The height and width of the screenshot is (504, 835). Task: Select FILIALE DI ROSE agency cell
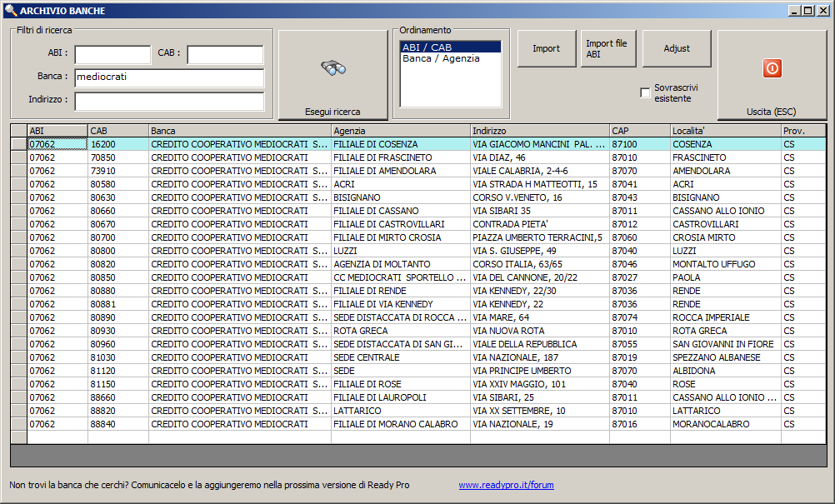(401, 384)
